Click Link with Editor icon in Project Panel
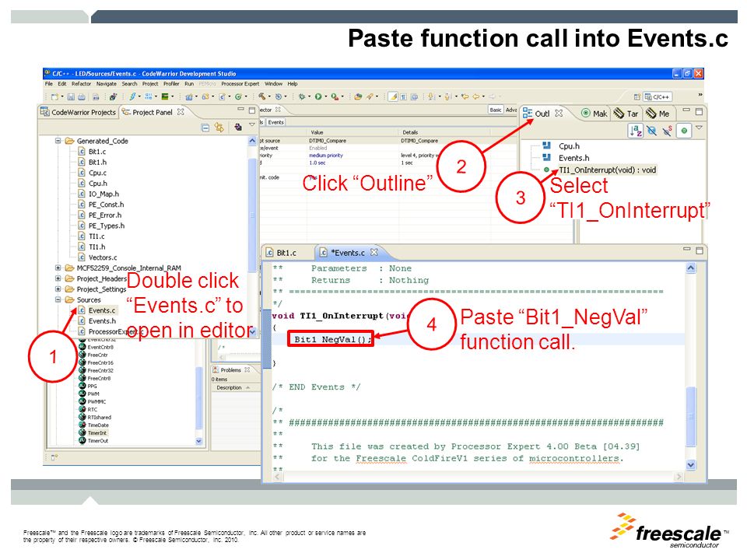The height and width of the screenshot is (560, 747). (x=219, y=127)
